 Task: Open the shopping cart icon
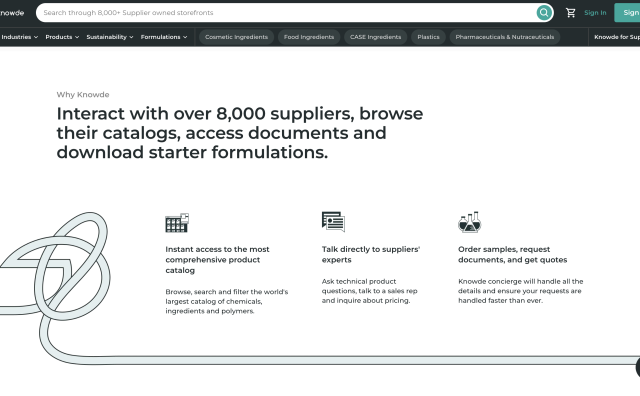pyautogui.click(x=571, y=13)
